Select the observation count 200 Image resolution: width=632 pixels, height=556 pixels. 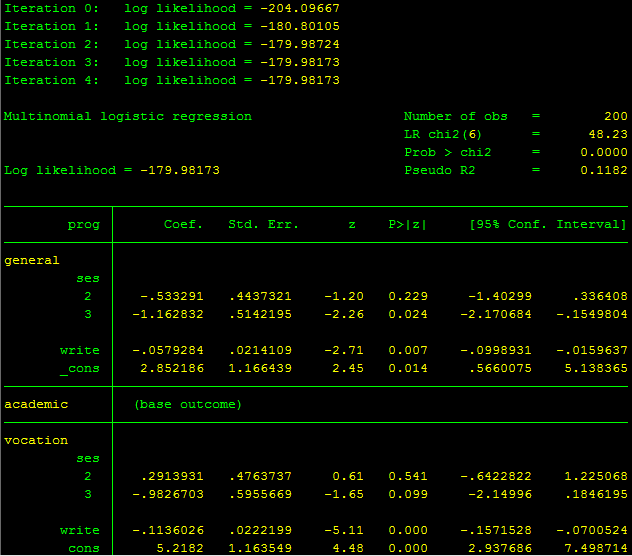point(615,116)
